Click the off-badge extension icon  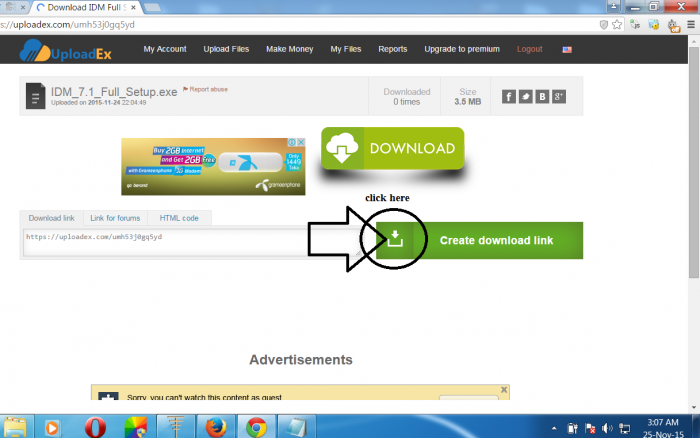coord(673,26)
